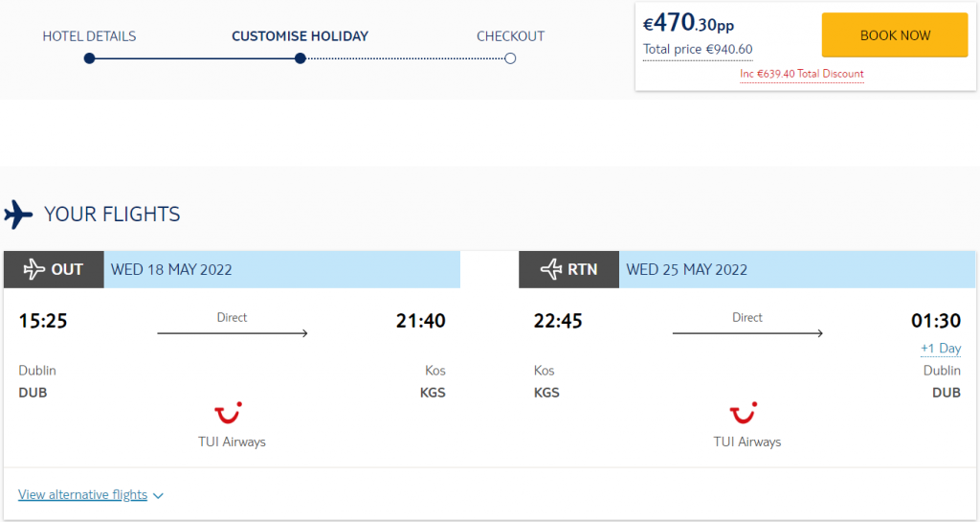Image resolution: width=980 pixels, height=522 pixels.
Task: Click the airplane icon beside Your Flights
Action: tap(18, 215)
